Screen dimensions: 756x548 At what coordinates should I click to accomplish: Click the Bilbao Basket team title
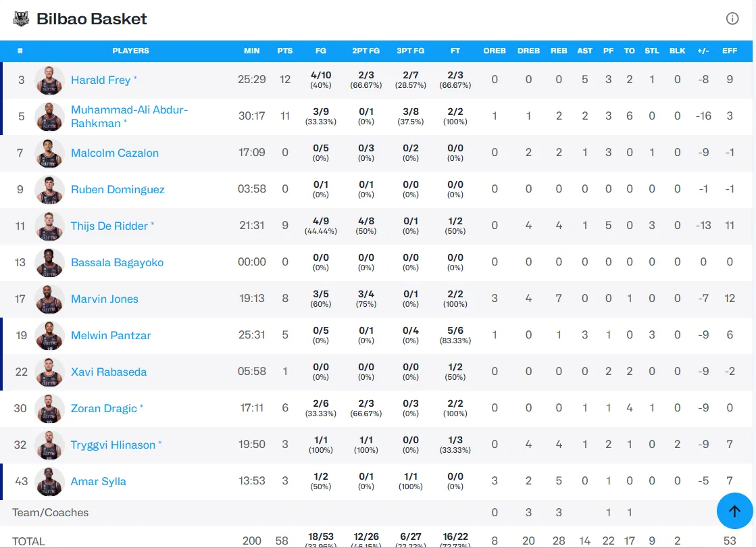click(x=92, y=19)
